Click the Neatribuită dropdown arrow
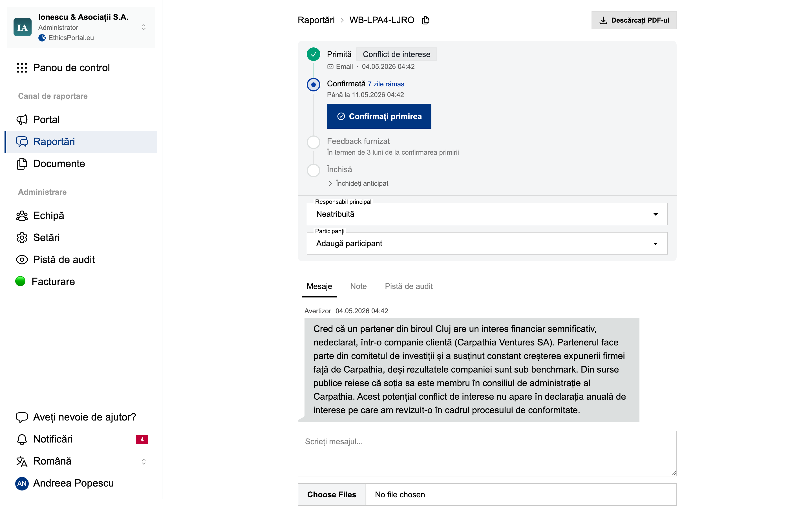Viewport: 812px width, 508px height. point(655,214)
